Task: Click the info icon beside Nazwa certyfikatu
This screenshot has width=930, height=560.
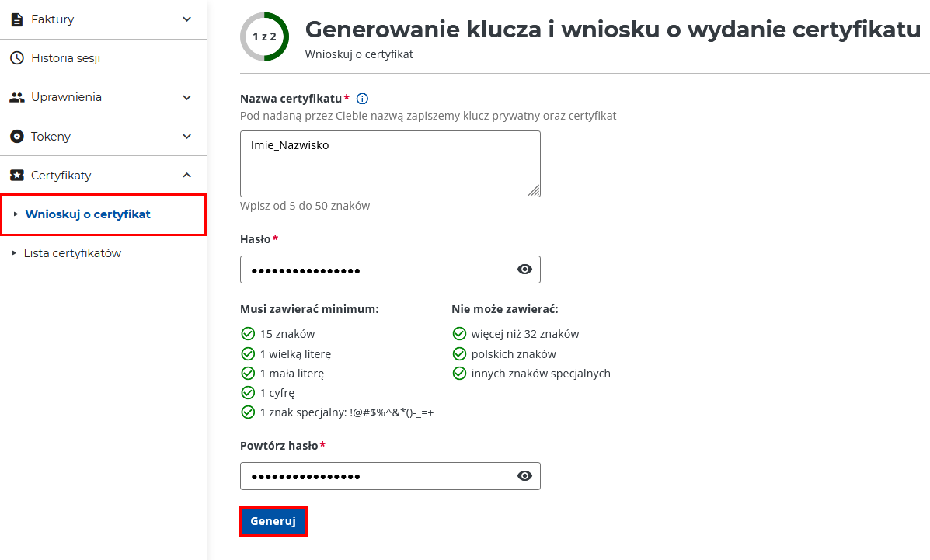Action: [x=362, y=99]
